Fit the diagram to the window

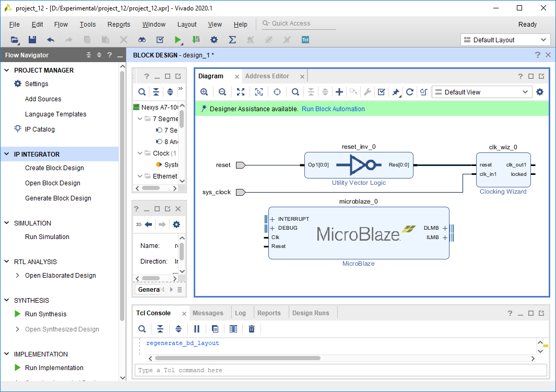pyautogui.click(x=241, y=92)
